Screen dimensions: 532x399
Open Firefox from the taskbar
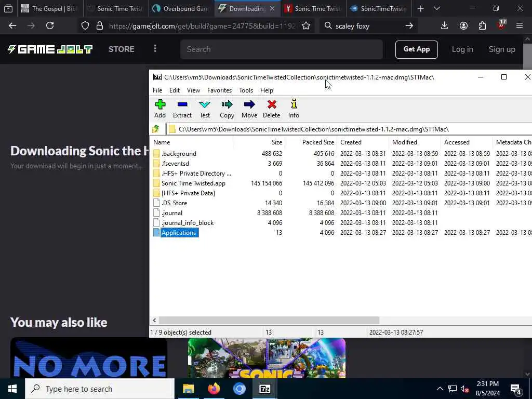pos(214,389)
